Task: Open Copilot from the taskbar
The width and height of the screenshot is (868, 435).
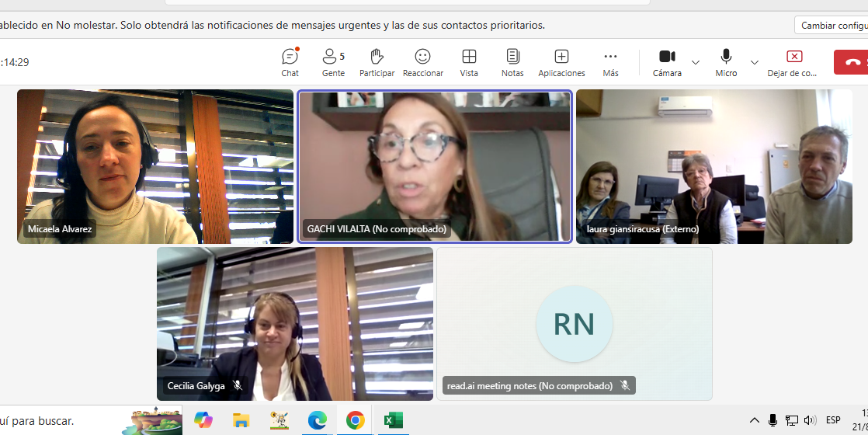Action: (x=203, y=420)
